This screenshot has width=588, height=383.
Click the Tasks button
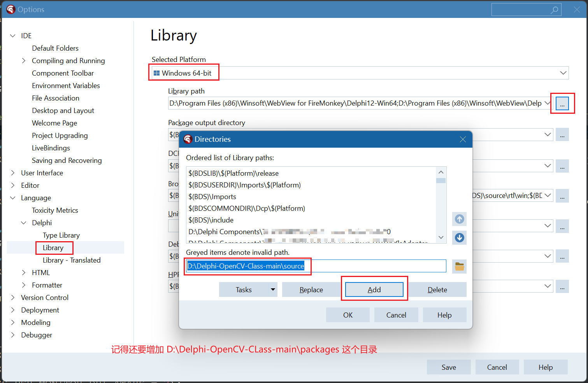244,289
